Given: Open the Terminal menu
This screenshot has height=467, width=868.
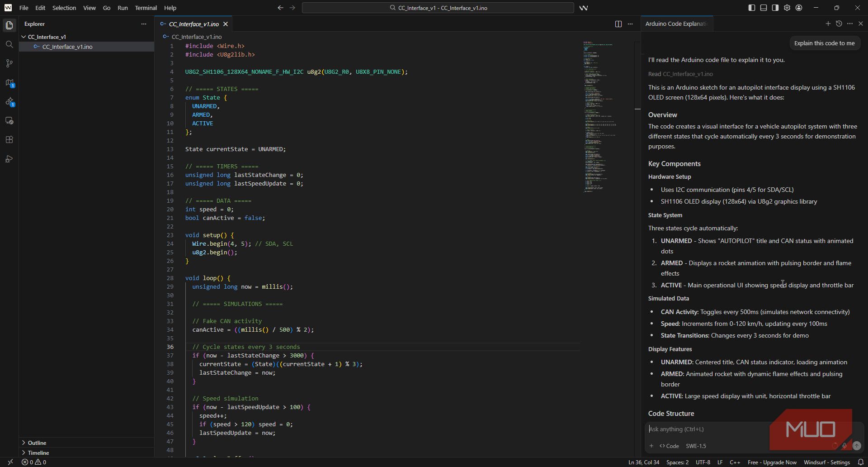Looking at the screenshot, I should click(x=146, y=8).
